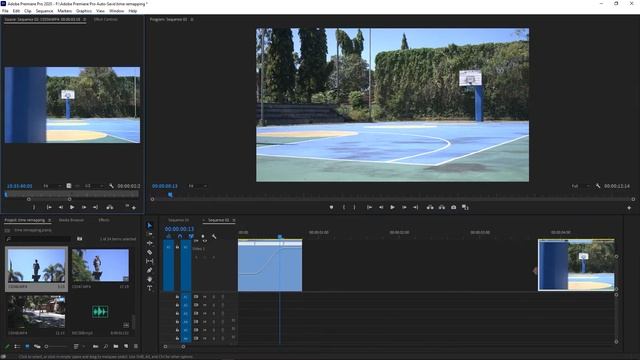Play the clip in the Source monitor
Screen dimensions: 640x360
[x=72, y=207]
